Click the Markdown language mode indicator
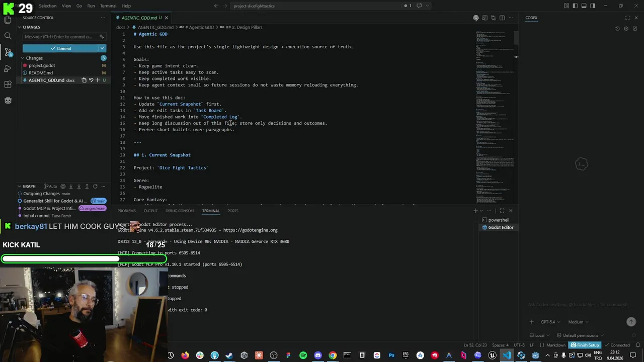The image size is (644, 362). click(556, 345)
